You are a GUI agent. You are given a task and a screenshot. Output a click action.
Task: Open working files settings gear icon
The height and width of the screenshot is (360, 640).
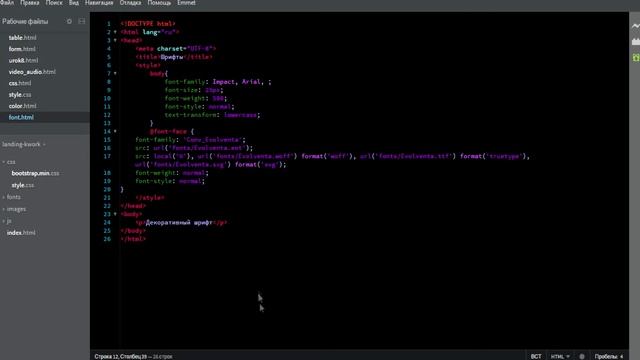pos(69,21)
